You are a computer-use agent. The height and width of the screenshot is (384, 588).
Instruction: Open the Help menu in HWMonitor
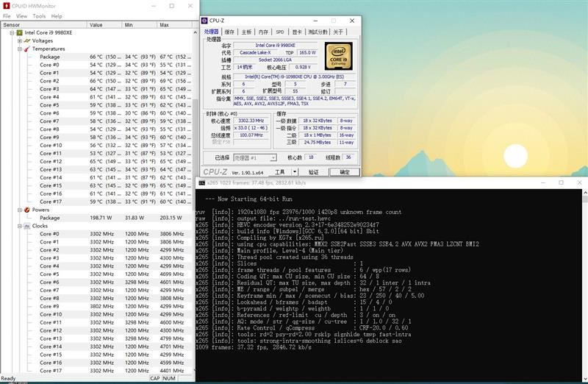point(57,16)
